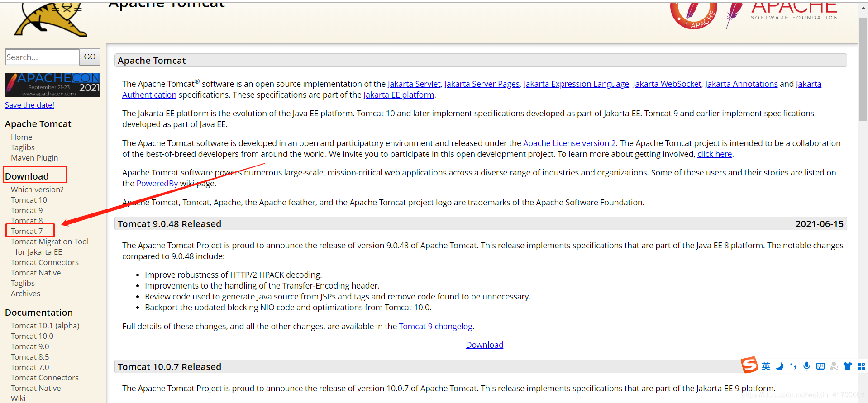Screen dimensions: 868x403
Task: Select Tomcat 9 download link
Action: point(27,210)
